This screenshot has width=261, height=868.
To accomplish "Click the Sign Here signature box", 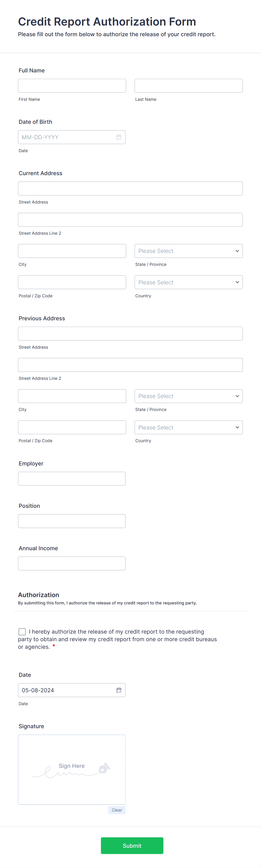I will pyautogui.click(x=71, y=770).
